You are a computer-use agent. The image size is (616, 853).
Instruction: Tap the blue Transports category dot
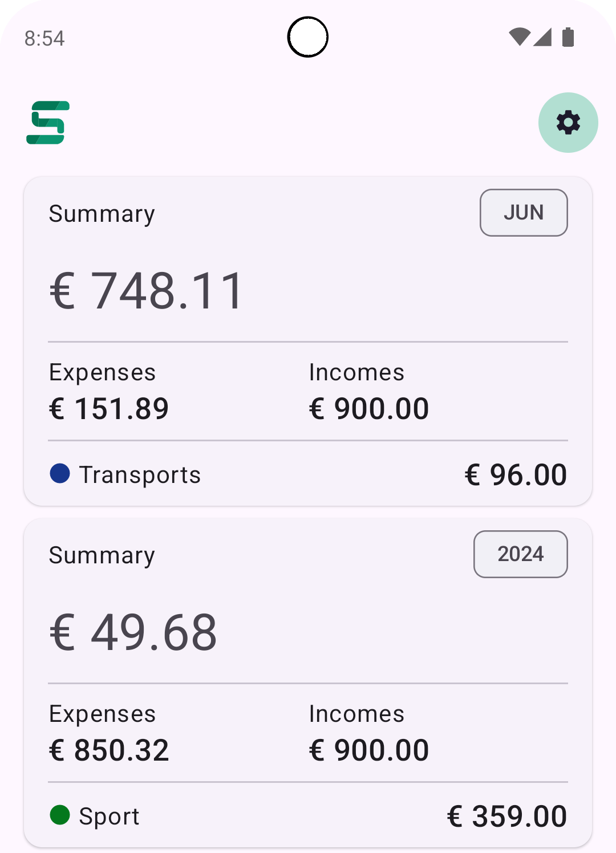(x=60, y=473)
